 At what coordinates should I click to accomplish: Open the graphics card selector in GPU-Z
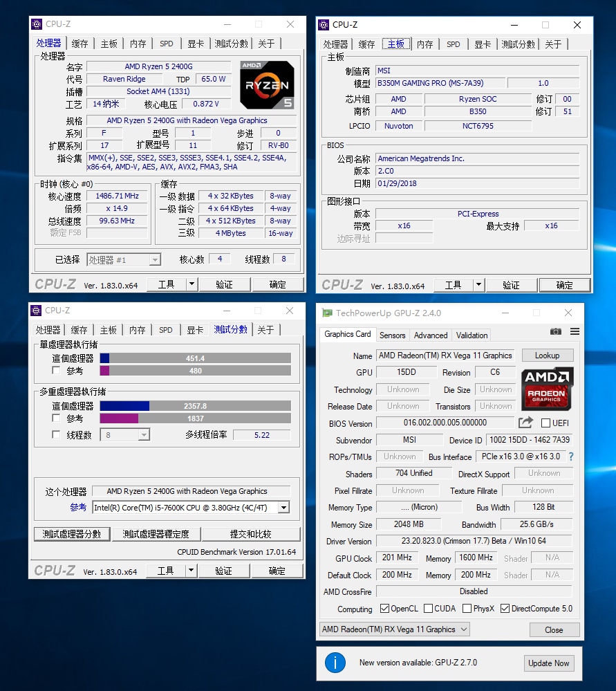click(393, 629)
